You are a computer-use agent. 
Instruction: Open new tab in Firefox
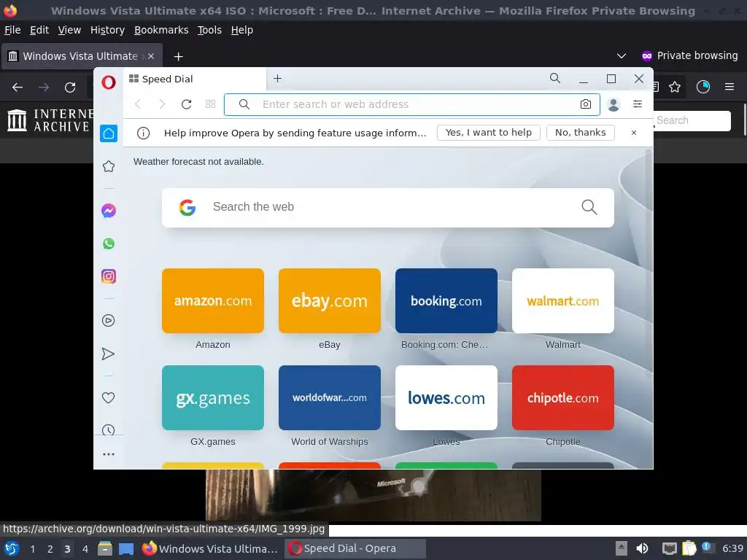[x=178, y=57]
